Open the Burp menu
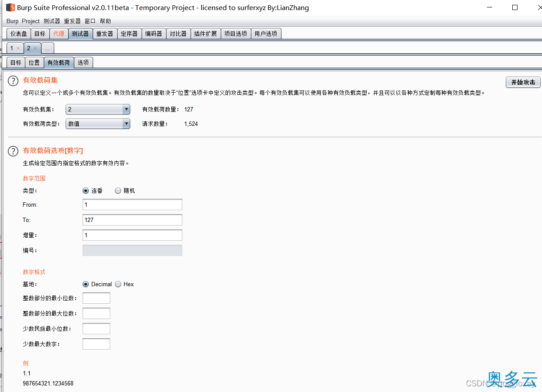 click(x=12, y=21)
